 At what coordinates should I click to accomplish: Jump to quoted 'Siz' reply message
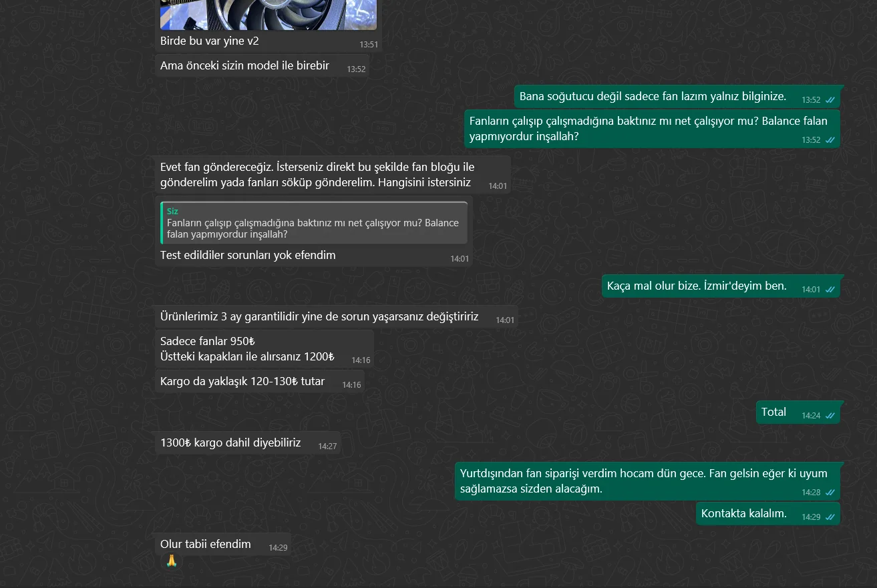click(x=314, y=223)
